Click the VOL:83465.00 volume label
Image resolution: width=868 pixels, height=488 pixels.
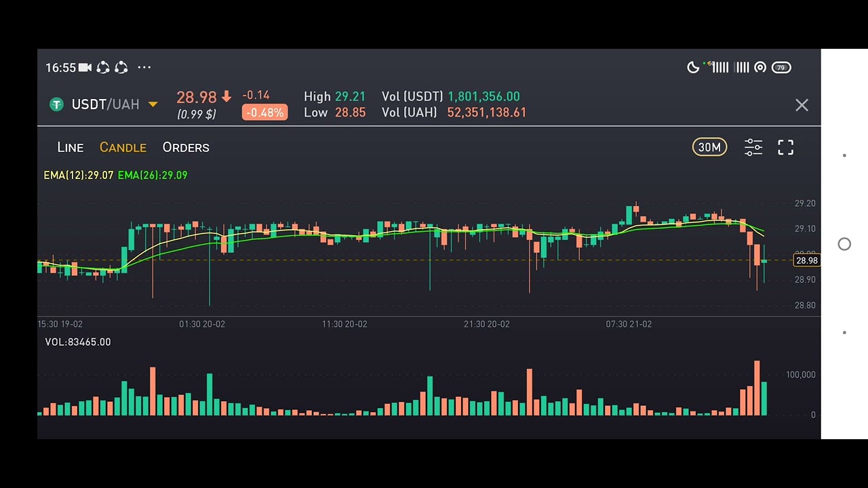[x=78, y=342]
